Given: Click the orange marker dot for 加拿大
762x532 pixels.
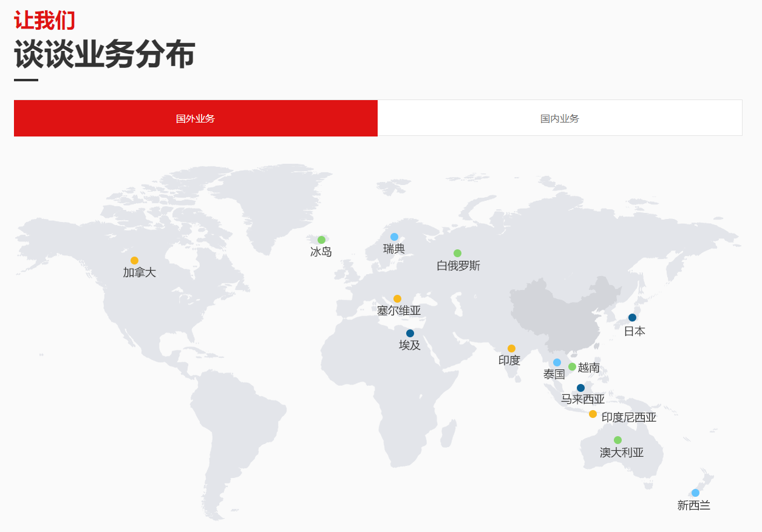Looking at the screenshot, I should click(x=134, y=260).
